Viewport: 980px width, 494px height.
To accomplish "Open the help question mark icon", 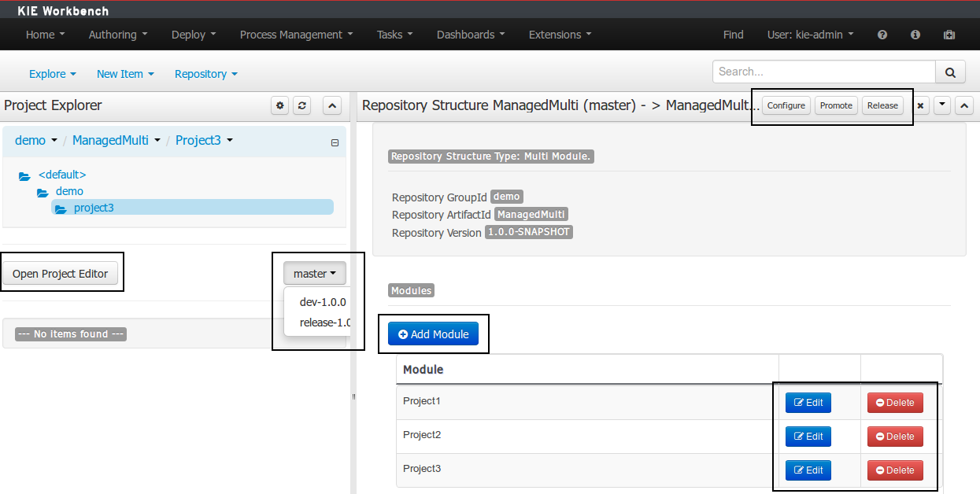I will click(882, 34).
